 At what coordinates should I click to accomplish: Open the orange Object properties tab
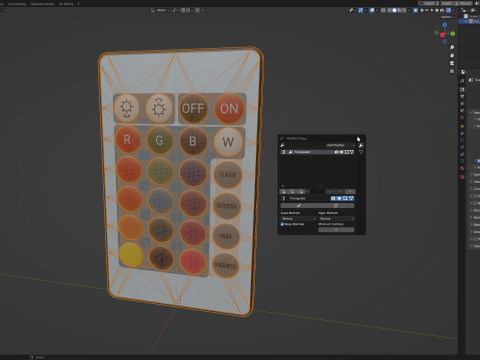point(462,126)
